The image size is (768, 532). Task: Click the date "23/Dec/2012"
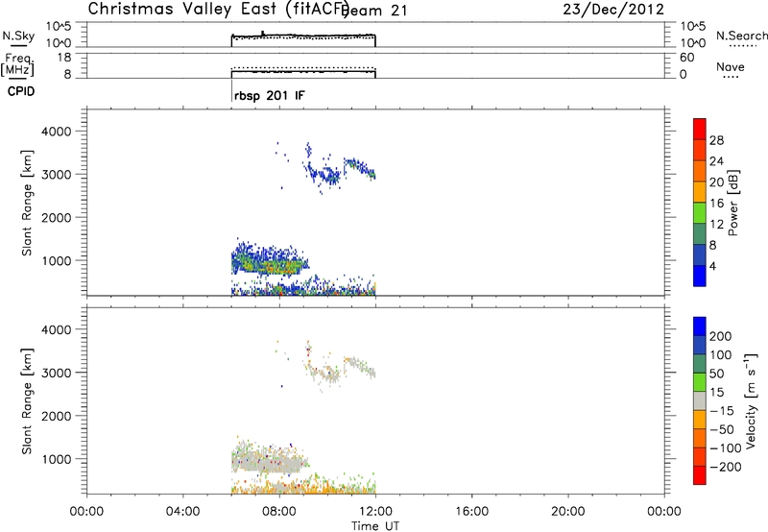point(613,9)
